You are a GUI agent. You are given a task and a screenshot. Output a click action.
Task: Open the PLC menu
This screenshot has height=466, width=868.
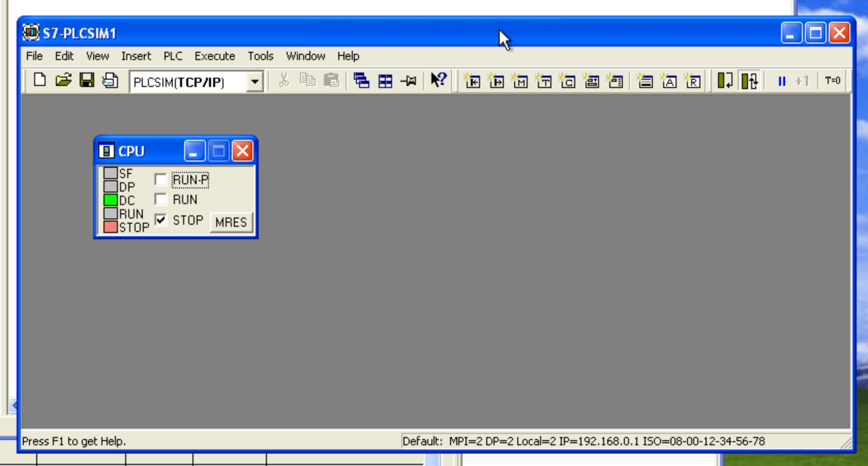coord(173,56)
